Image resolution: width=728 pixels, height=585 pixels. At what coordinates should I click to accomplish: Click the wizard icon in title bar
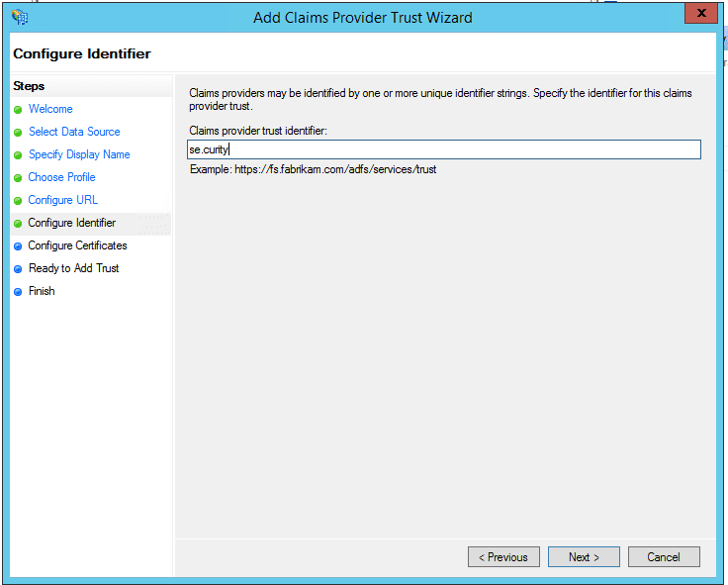coord(19,16)
